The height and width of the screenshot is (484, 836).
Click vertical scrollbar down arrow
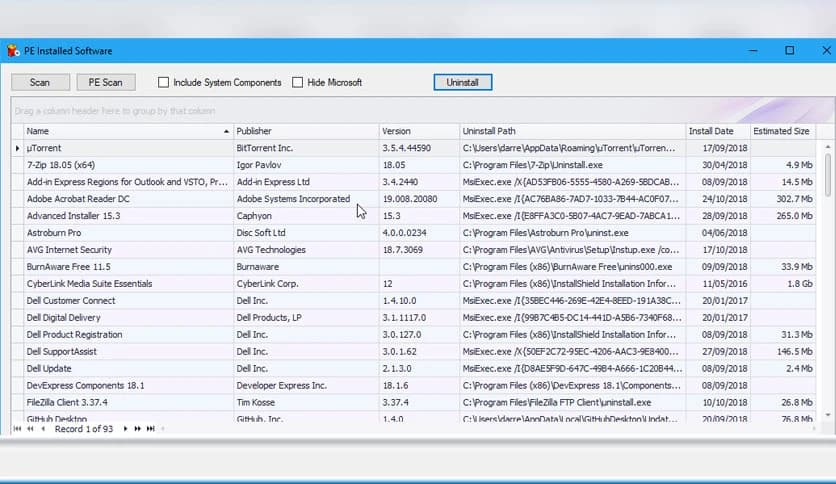tap(827, 415)
